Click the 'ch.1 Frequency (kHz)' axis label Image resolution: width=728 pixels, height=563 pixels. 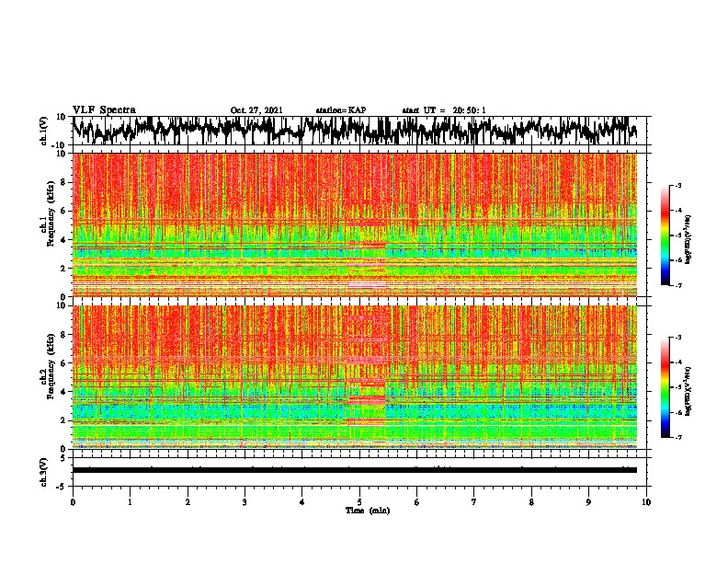coord(50,213)
